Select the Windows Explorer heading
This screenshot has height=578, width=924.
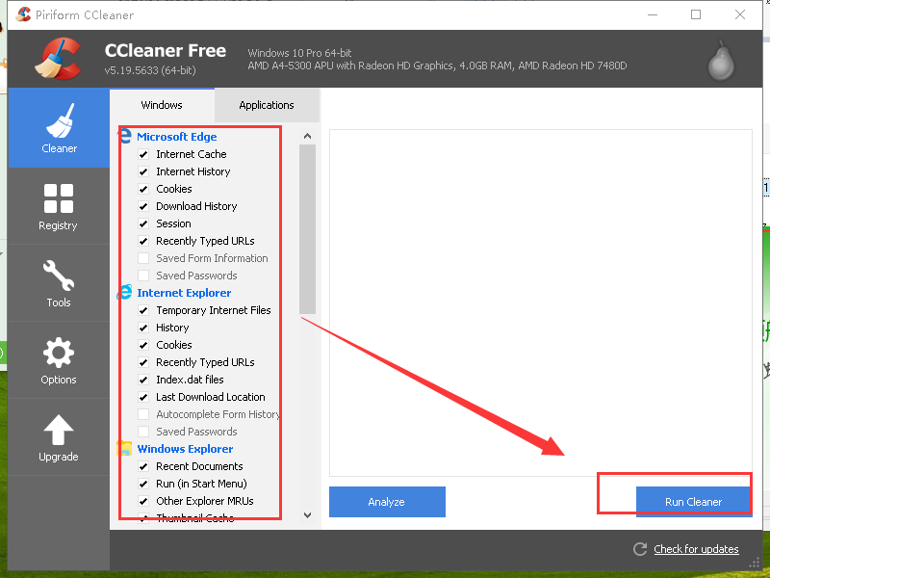point(185,449)
